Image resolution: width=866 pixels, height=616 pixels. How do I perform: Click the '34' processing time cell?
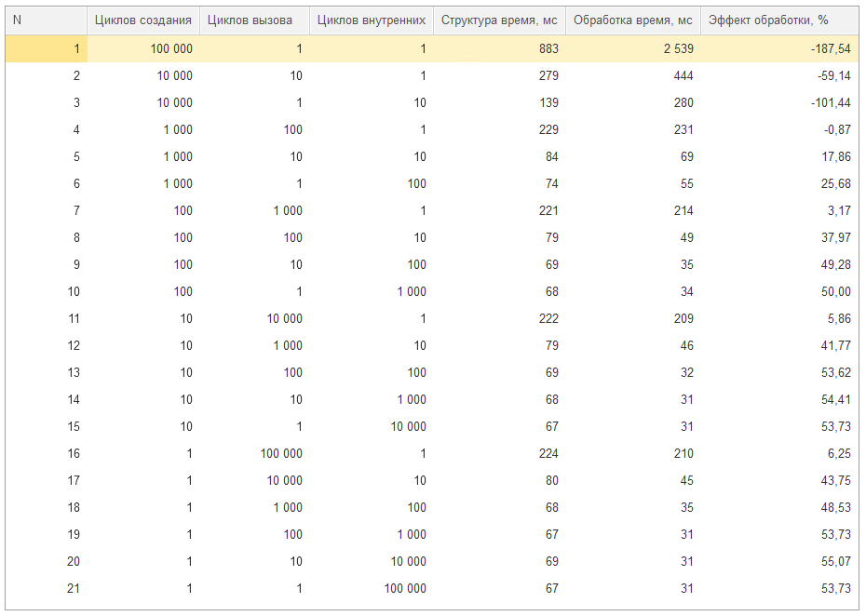coord(633,292)
